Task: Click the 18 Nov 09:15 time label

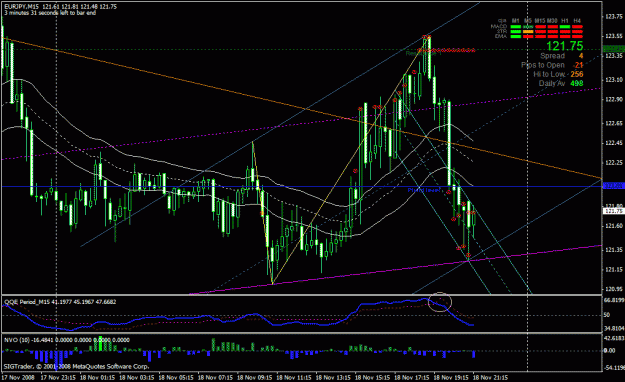Action: click(x=255, y=377)
